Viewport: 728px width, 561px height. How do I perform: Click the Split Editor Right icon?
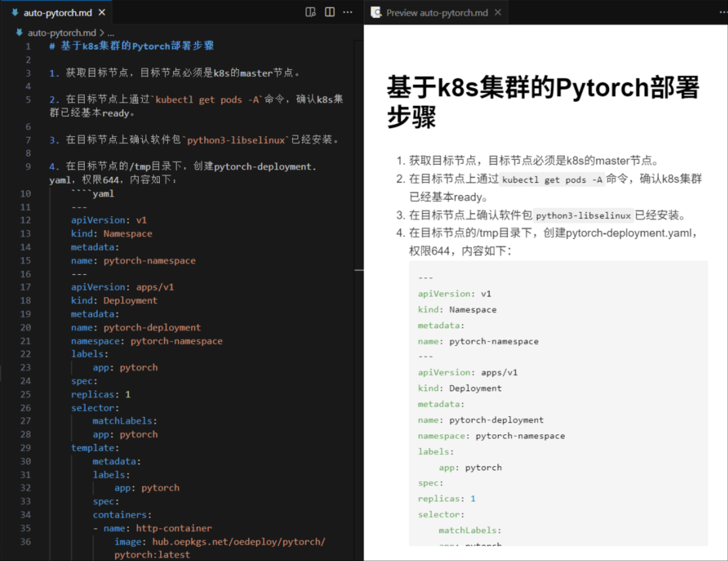click(329, 12)
